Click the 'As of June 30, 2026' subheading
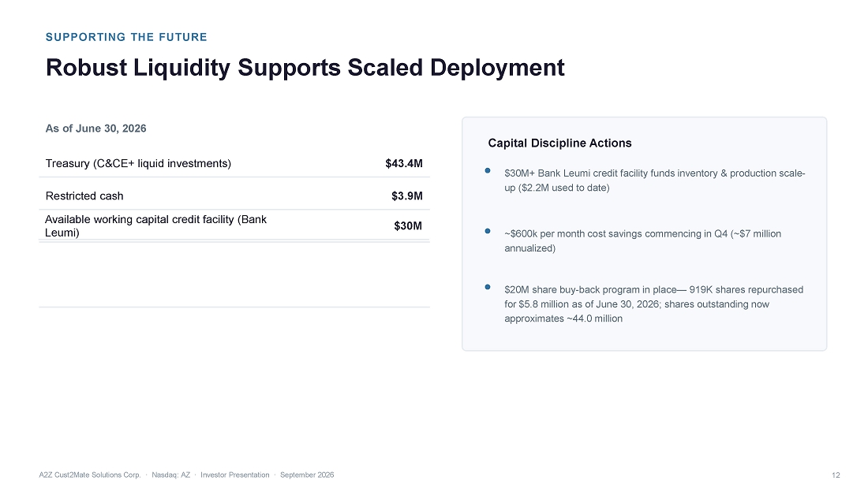 pyautogui.click(x=95, y=129)
